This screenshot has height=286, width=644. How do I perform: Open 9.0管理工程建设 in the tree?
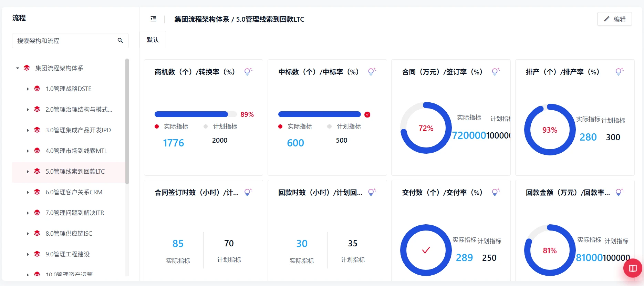pos(67,254)
